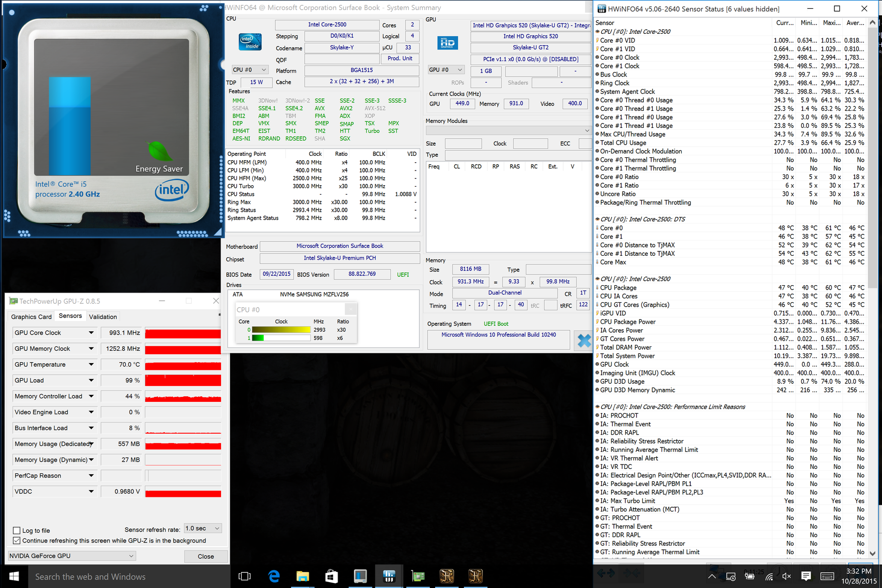Image resolution: width=882 pixels, height=588 pixels.
Task: Click the first game icon on the taskbar
Action: point(446,576)
